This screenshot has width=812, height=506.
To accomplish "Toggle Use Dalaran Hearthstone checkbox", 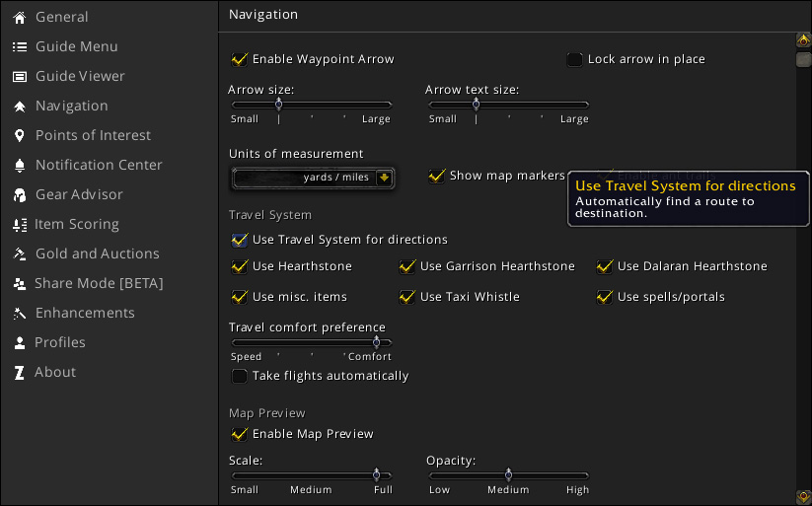I will [x=605, y=266].
